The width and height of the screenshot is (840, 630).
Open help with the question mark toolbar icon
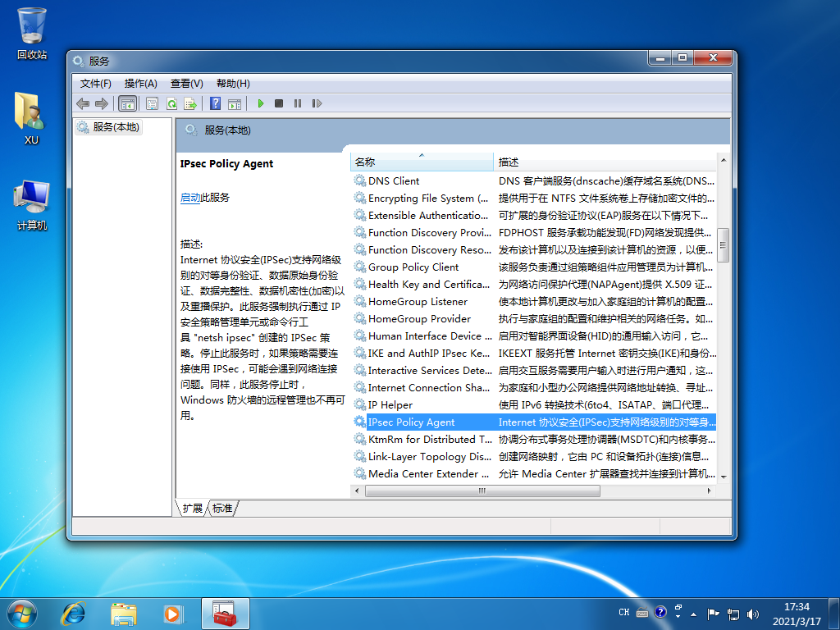click(x=214, y=103)
